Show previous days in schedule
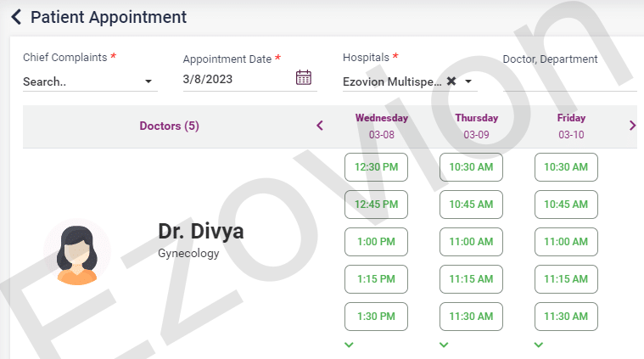Image resolution: width=644 pixels, height=359 pixels. [320, 126]
